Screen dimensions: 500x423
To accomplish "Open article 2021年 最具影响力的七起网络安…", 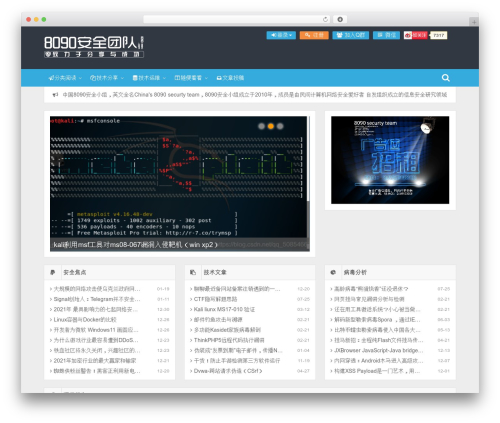I will point(96,309).
